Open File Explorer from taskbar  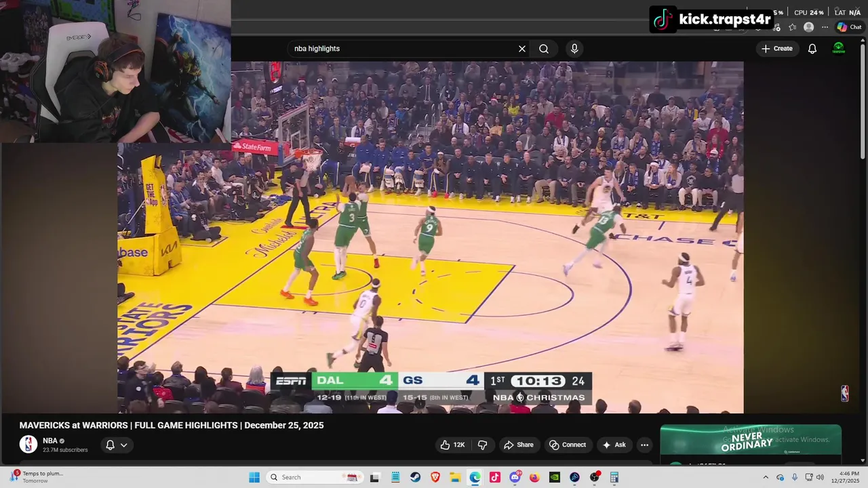click(x=455, y=477)
